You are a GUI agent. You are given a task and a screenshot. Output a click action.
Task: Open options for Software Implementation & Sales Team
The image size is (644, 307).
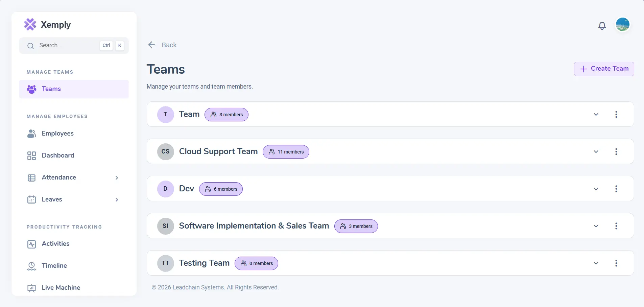(x=616, y=226)
